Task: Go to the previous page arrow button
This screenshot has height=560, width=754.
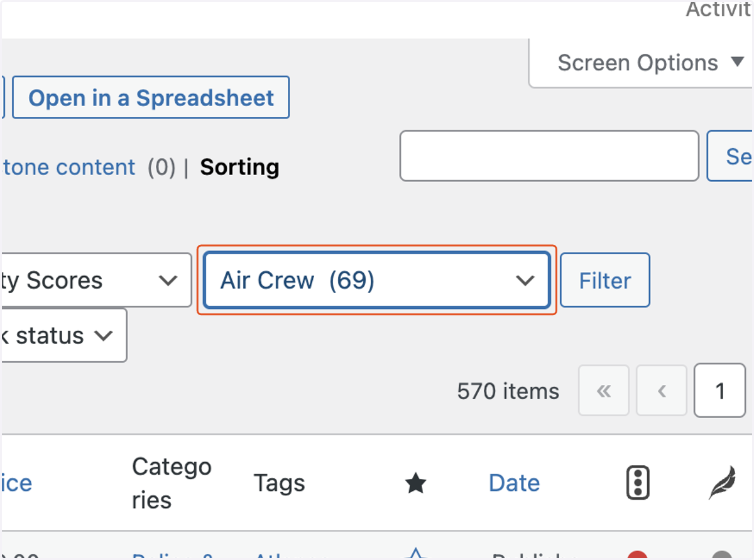Action: [661, 391]
